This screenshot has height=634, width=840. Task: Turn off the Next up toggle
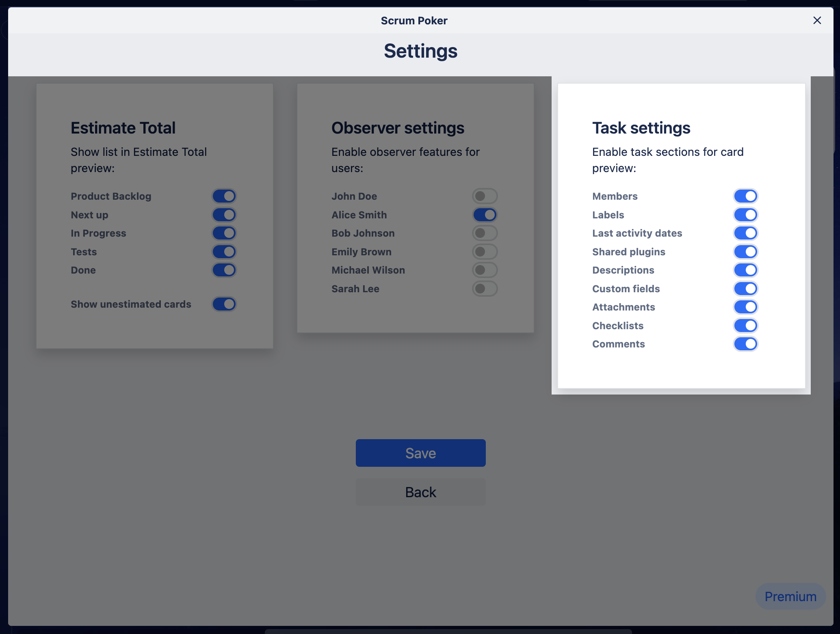[224, 215]
